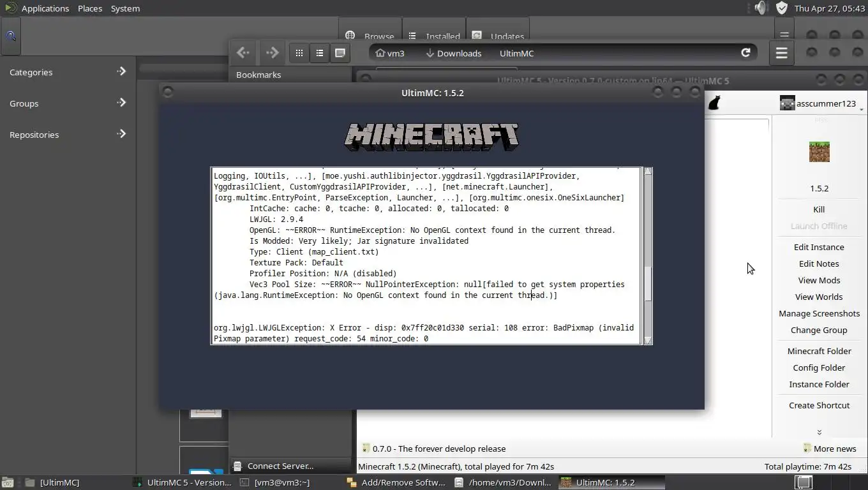Switch to the Updates tab
Screen dimensions: 868x490
click(x=498, y=36)
